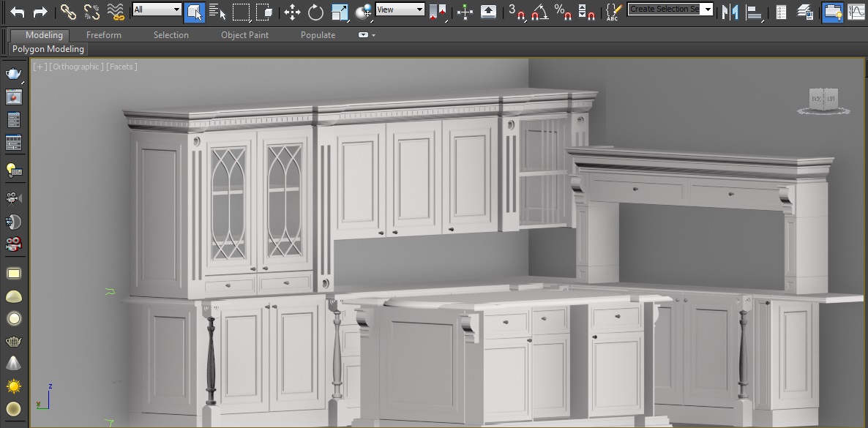Pick the Select and Uniform Scale tool
The height and width of the screenshot is (428, 868).
(340, 12)
